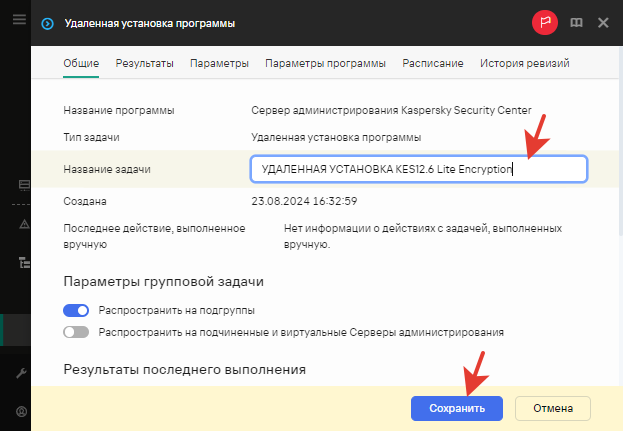The width and height of the screenshot is (623, 431).
Task: Close the task properties panel
Action: 603,23
